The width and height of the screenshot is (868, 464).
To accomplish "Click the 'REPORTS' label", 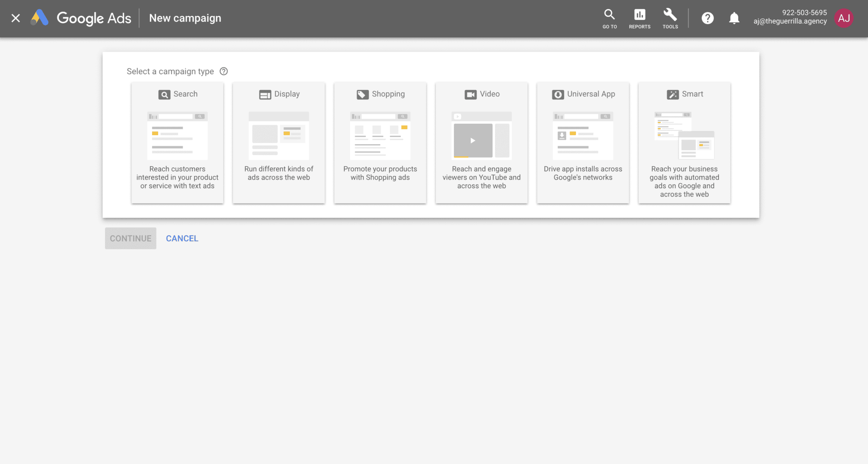I will click(x=640, y=27).
